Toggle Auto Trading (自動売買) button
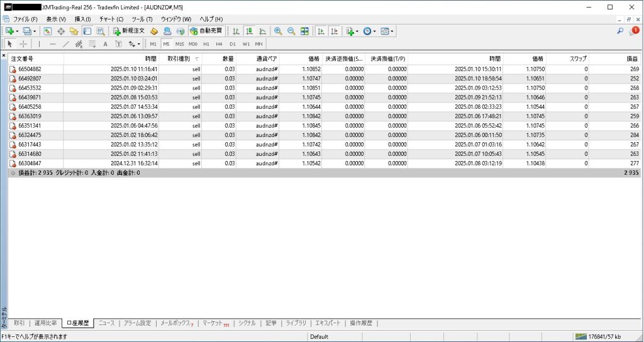This screenshot has height=342, width=644. 206,31
